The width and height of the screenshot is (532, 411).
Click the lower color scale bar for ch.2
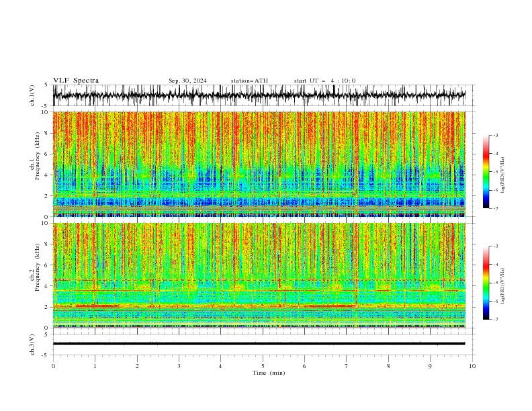(x=486, y=283)
